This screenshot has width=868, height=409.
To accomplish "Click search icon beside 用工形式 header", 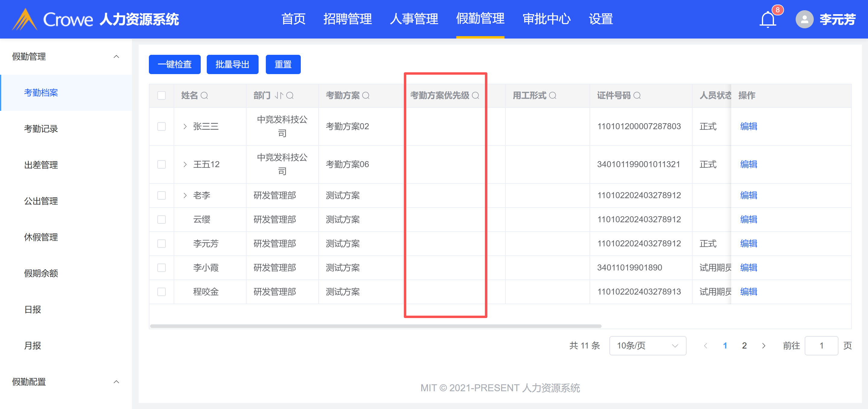I will (x=553, y=95).
